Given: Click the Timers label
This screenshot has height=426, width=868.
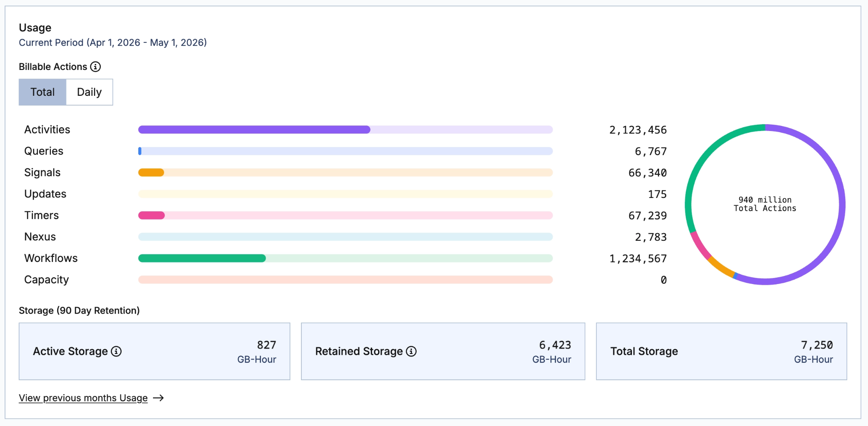Looking at the screenshot, I should tap(42, 215).
